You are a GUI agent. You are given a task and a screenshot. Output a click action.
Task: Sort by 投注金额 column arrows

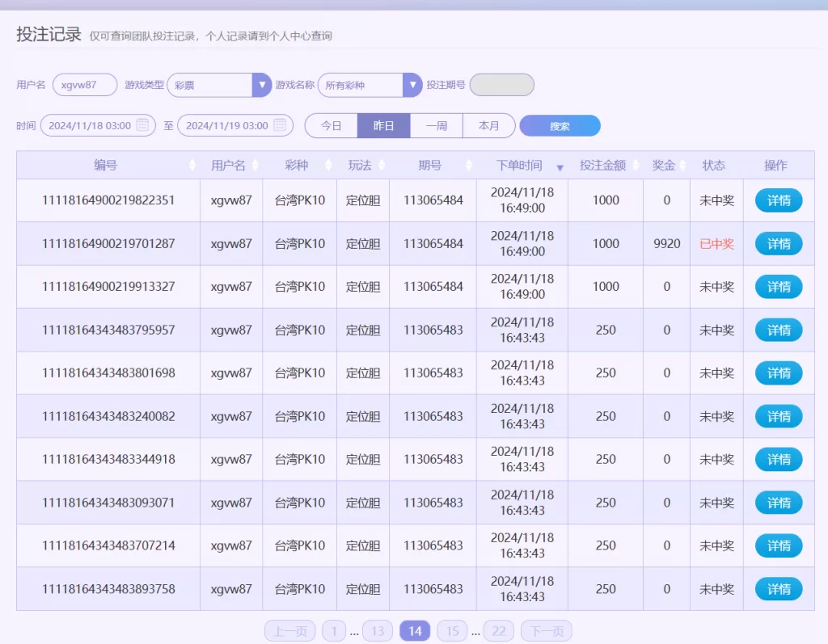point(636,165)
